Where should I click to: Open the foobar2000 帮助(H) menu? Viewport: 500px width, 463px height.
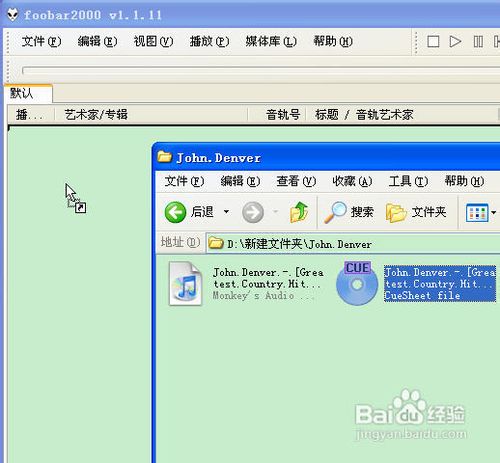[333, 42]
